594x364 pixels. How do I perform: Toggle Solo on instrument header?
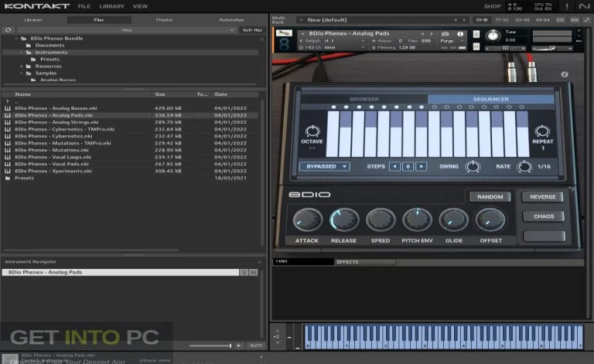point(476,35)
